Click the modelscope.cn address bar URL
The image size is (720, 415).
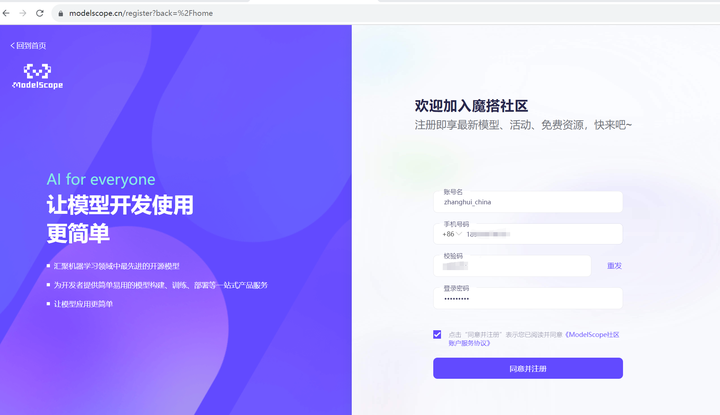pyautogui.click(x=141, y=13)
